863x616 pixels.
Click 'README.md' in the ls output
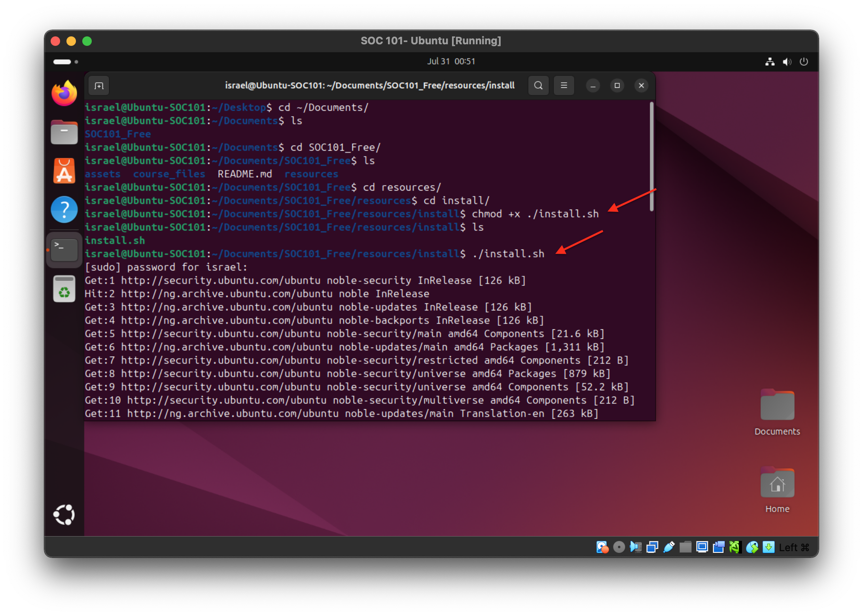tap(245, 174)
